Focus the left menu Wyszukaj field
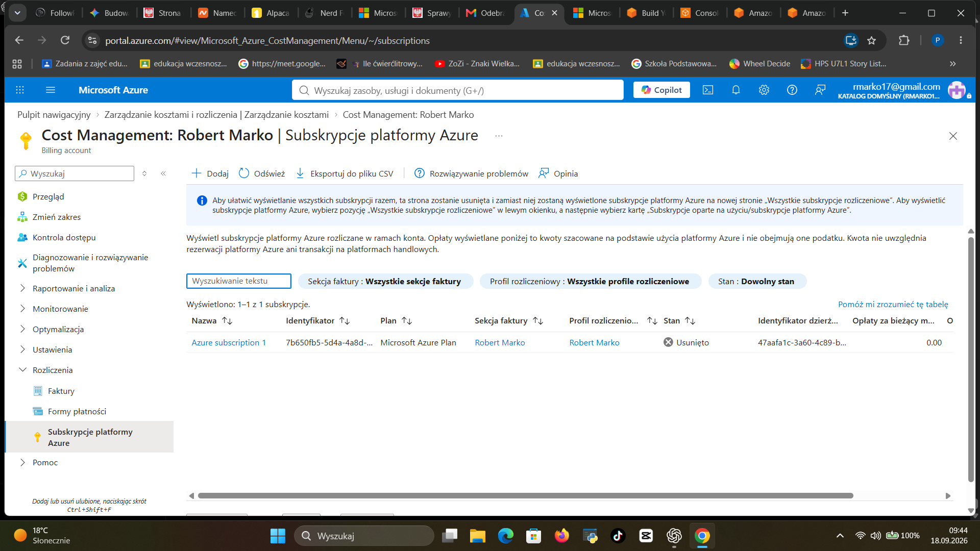 coord(75,173)
